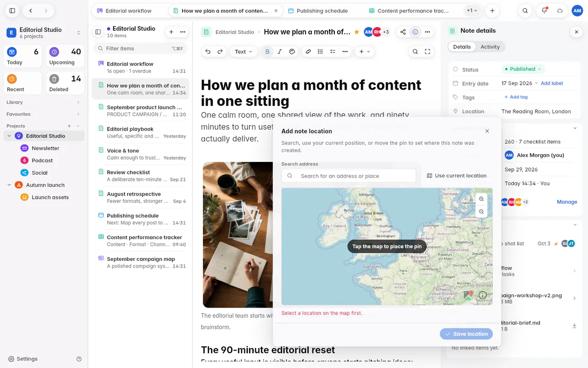The height and width of the screenshot is (368, 588).
Task: Zoom in on the location map
Action: pos(481,199)
